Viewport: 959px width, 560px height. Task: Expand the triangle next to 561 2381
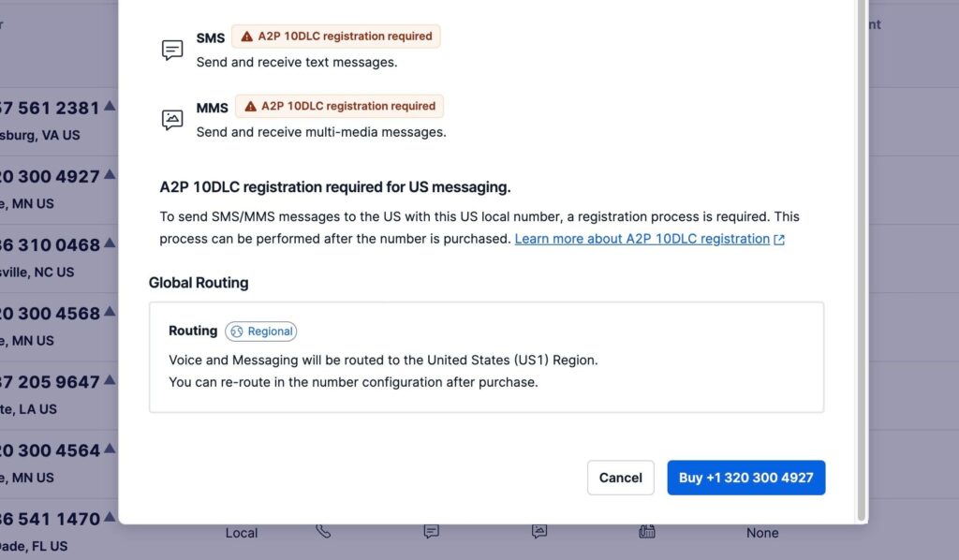tap(110, 106)
